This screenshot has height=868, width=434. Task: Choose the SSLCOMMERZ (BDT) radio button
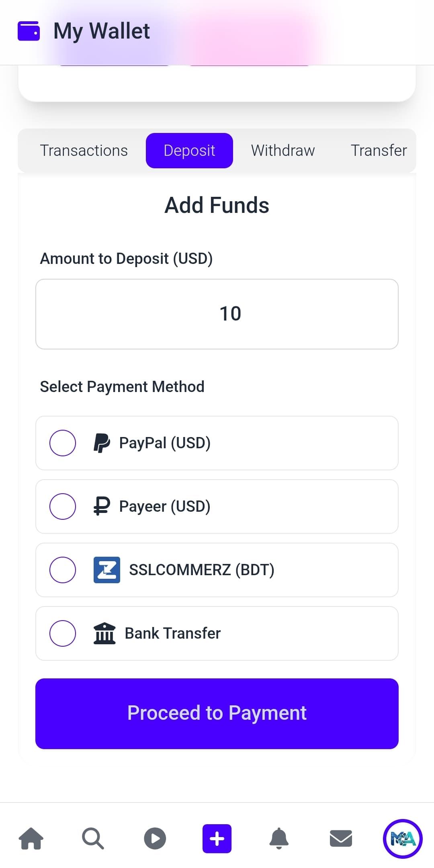click(63, 570)
